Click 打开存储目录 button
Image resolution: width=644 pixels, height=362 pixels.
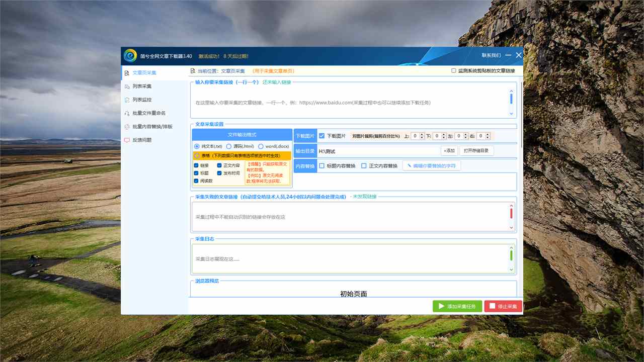point(476,151)
